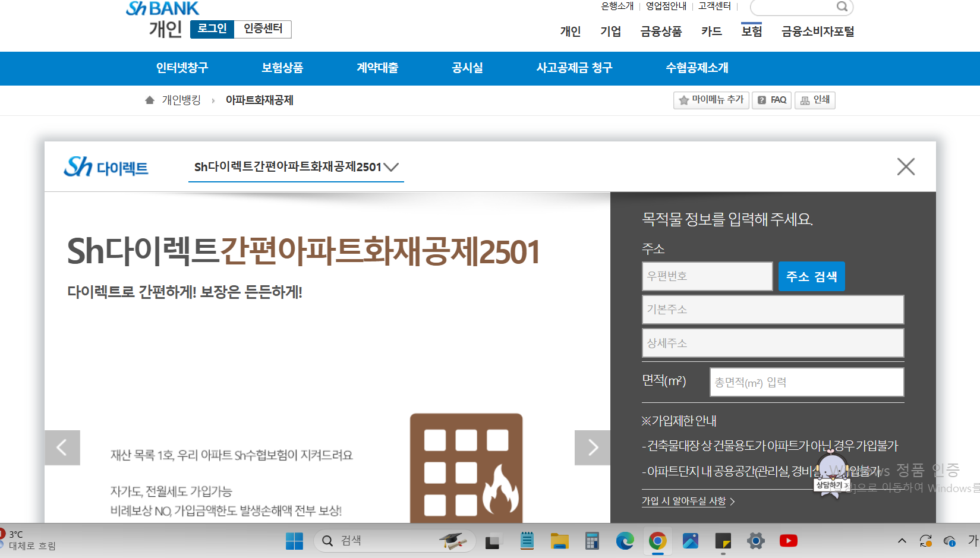This screenshot has width=980, height=558.
Task: Click the 개인뱅킹 breadcrumb link
Action: click(x=181, y=100)
